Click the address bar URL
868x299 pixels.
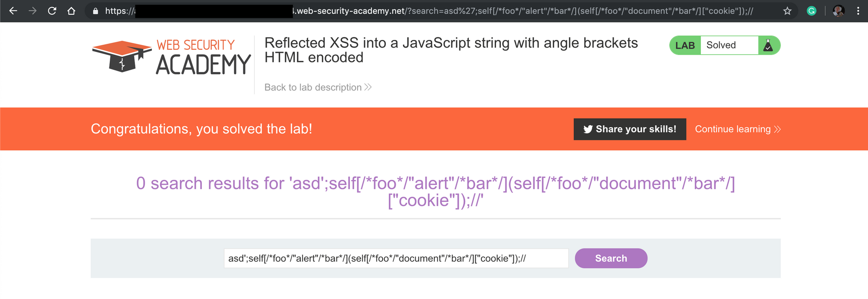point(434,11)
